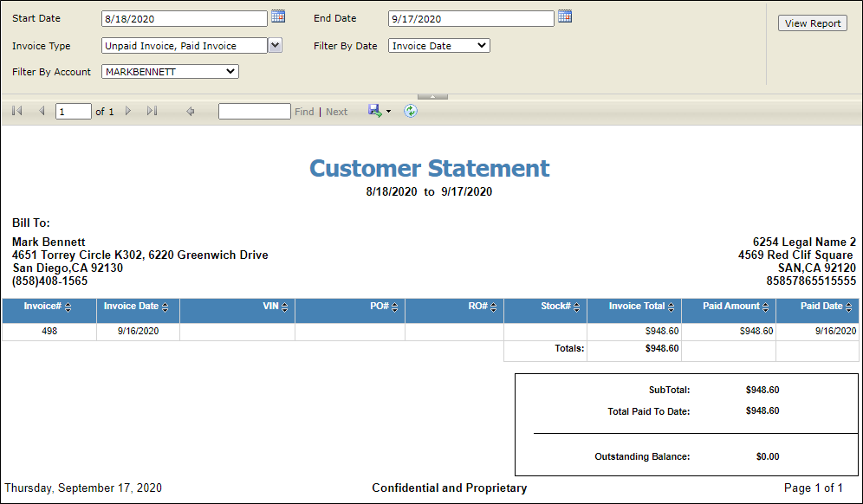Click the Page 1 of 1 footer
The width and height of the screenshot is (863, 504).
click(x=814, y=488)
